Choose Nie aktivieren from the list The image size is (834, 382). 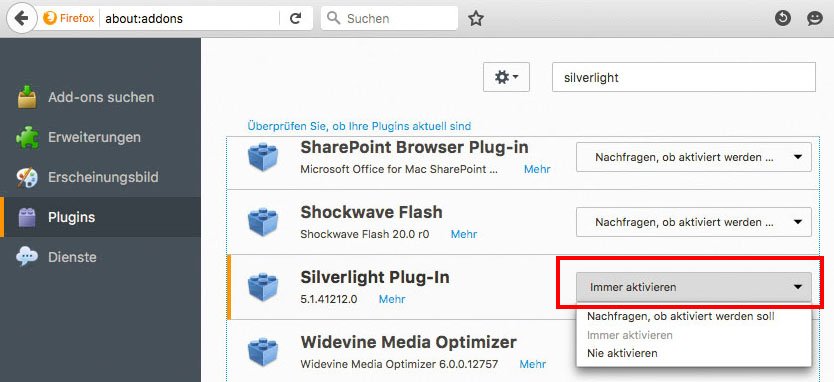[622, 353]
